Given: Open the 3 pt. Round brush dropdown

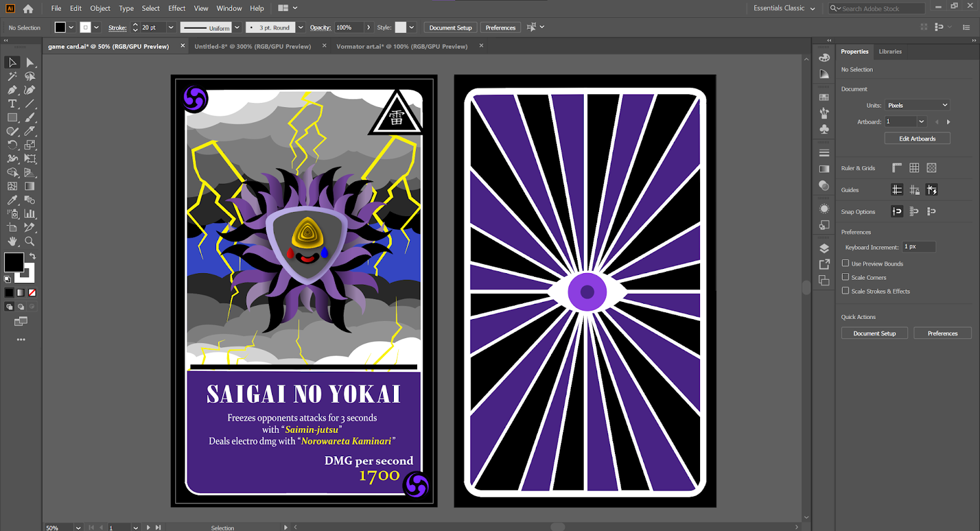Looking at the screenshot, I should pos(301,28).
